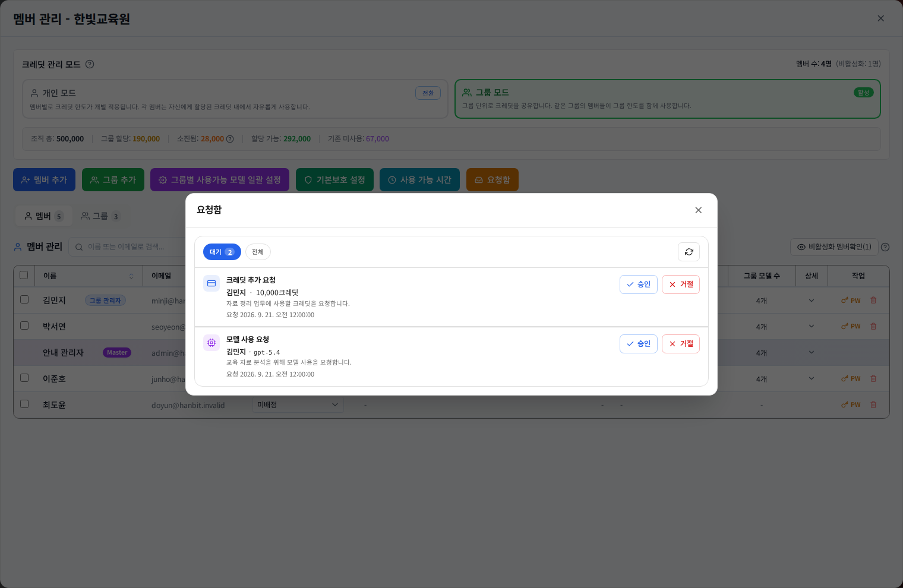Click the help icon beside 비활성화 멤버확인
This screenshot has height=588, width=903.
(x=885, y=247)
